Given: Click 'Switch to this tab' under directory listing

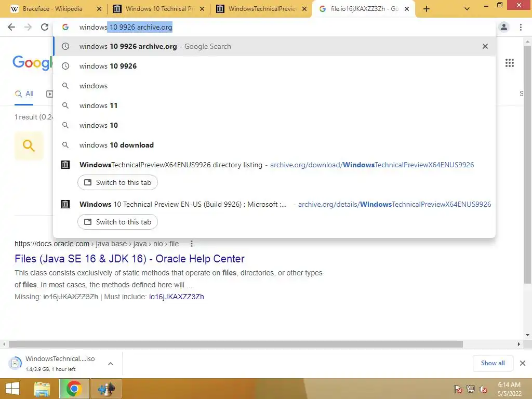Looking at the screenshot, I should [117, 182].
